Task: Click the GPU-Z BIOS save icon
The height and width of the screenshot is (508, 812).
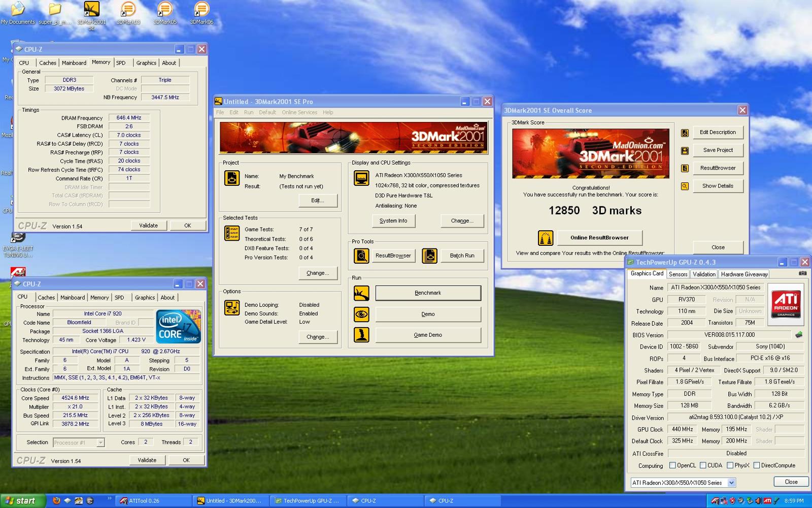Action: [x=798, y=335]
